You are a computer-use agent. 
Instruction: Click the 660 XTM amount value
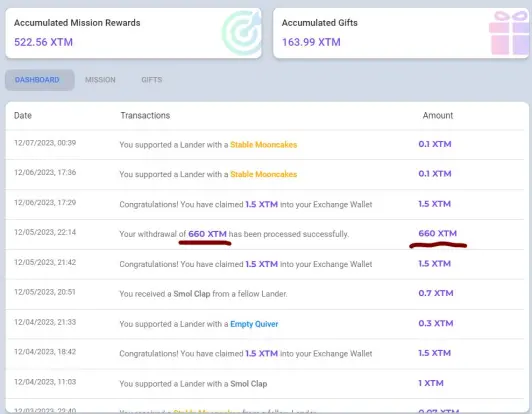point(437,233)
